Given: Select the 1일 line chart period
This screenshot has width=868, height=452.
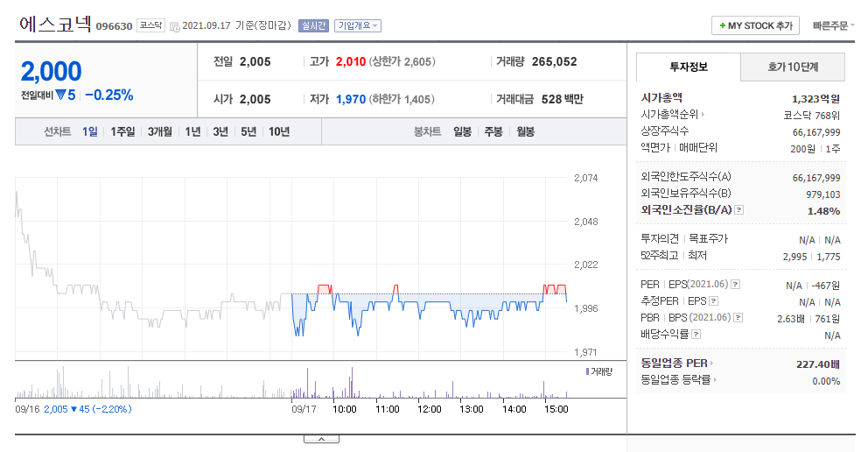Looking at the screenshot, I should (89, 131).
